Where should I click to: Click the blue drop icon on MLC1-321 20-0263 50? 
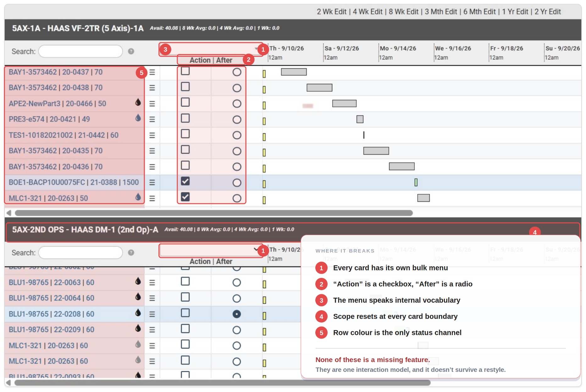[x=138, y=197]
